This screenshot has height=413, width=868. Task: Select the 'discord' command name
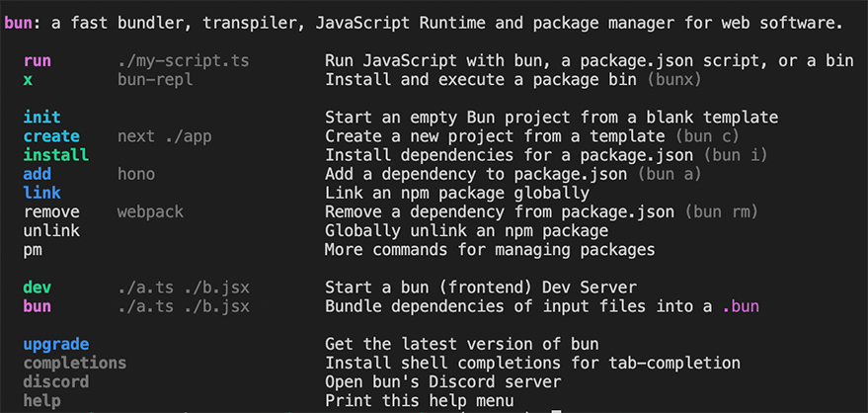(56, 382)
